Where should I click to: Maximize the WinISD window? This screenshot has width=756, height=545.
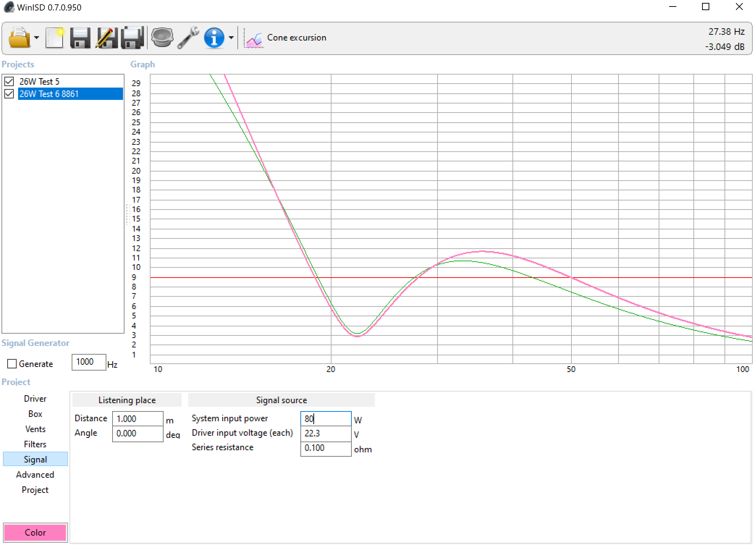click(706, 7)
